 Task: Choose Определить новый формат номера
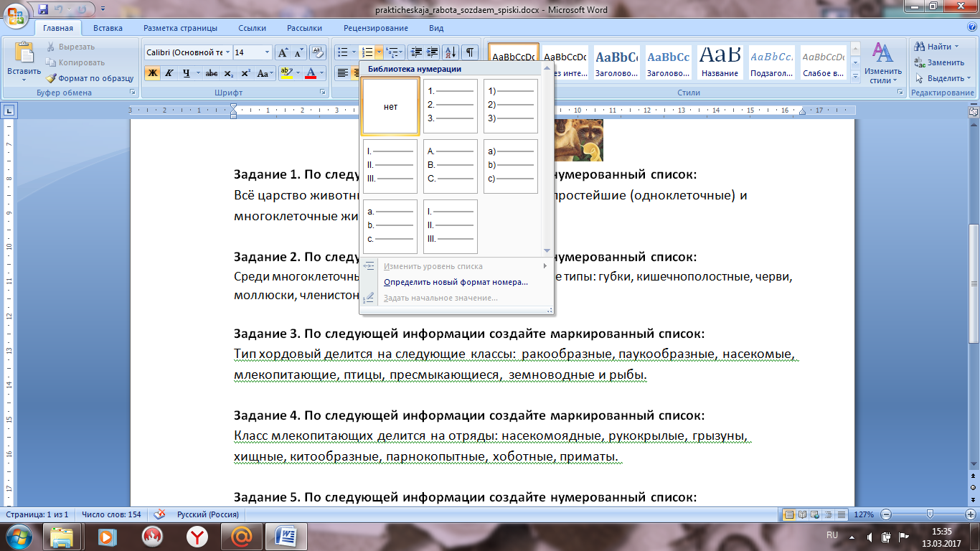(456, 282)
